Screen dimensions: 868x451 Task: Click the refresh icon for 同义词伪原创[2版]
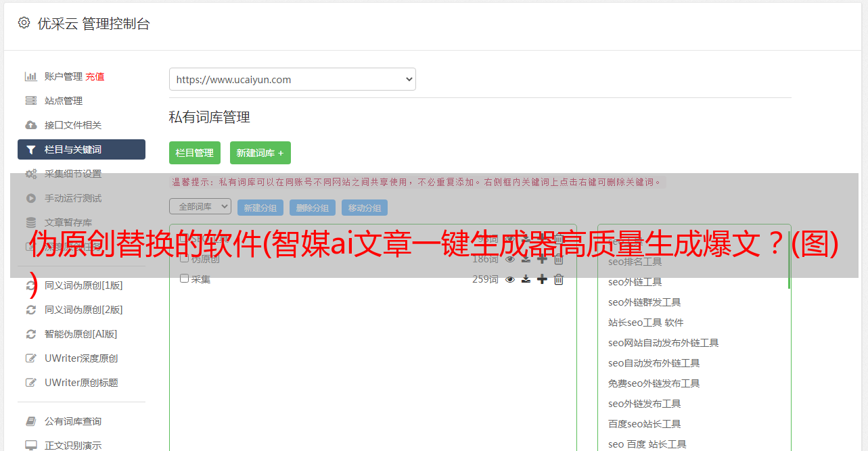31,310
